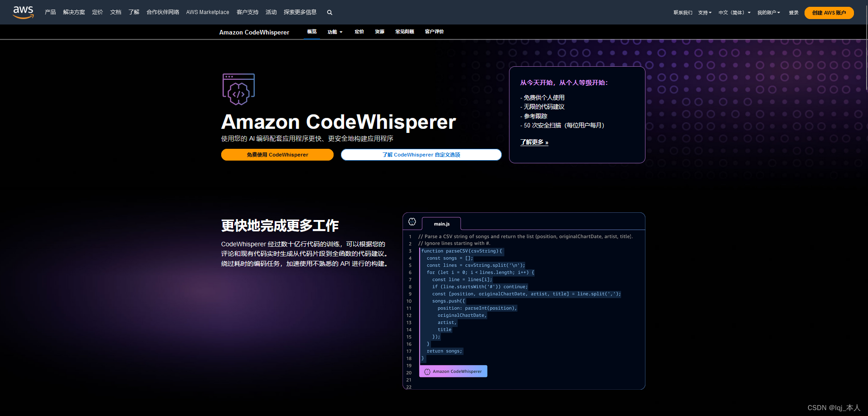Click the 联系我们 link
Viewport: 868px width, 416px height.
click(x=683, y=13)
